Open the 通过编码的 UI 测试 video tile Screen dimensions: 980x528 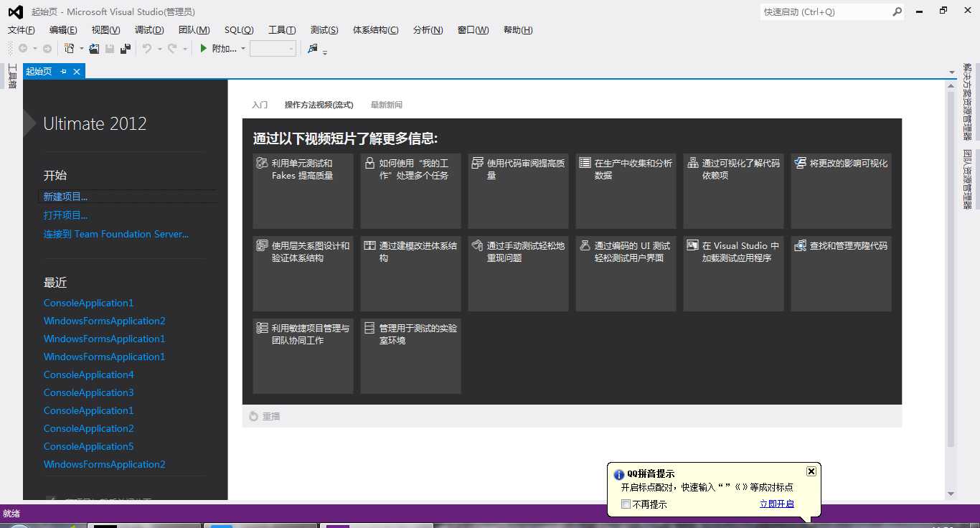click(x=626, y=273)
